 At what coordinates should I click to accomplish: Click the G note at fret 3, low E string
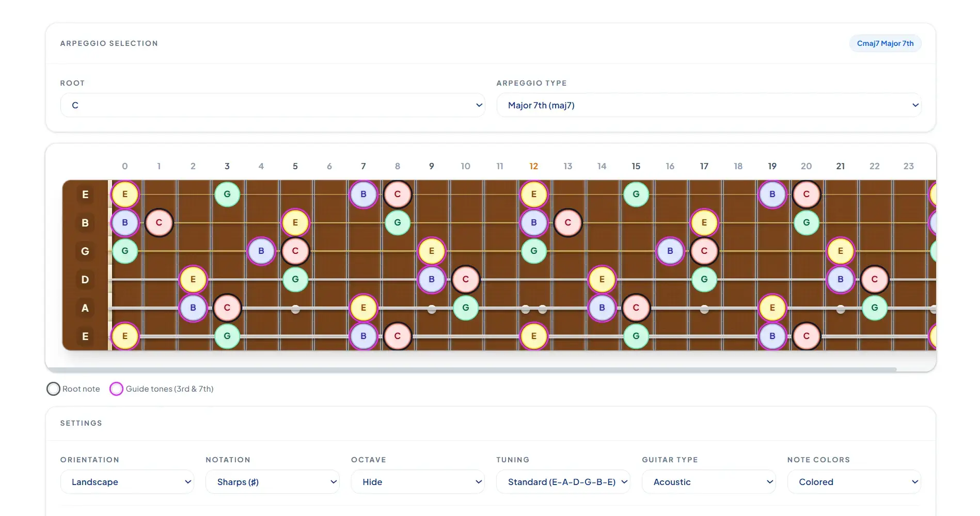(227, 336)
